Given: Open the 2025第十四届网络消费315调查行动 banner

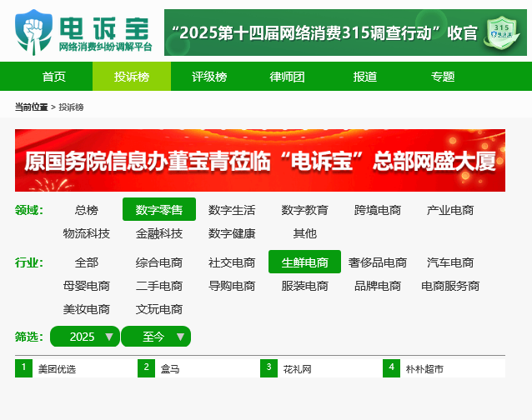Looking at the screenshot, I should (345, 32).
